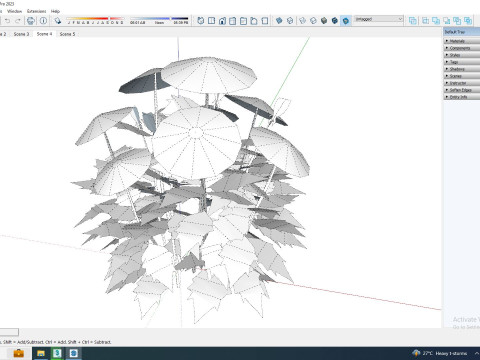
Task: Expand the Instructor panel
Action: tap(462, 83)
